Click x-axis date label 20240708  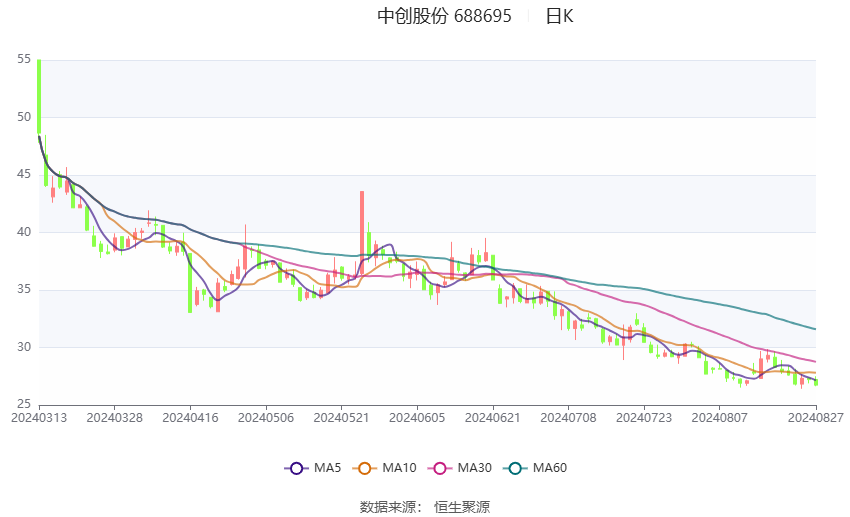pos(568,418)
